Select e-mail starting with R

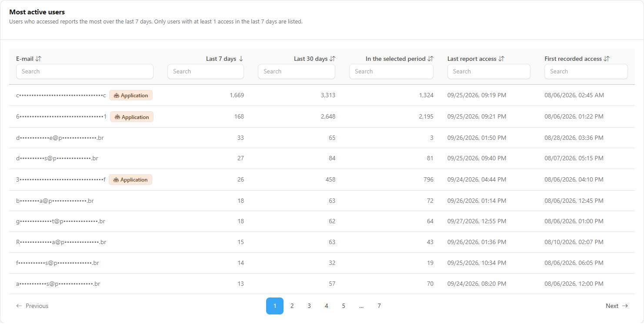tap(61, 242)
